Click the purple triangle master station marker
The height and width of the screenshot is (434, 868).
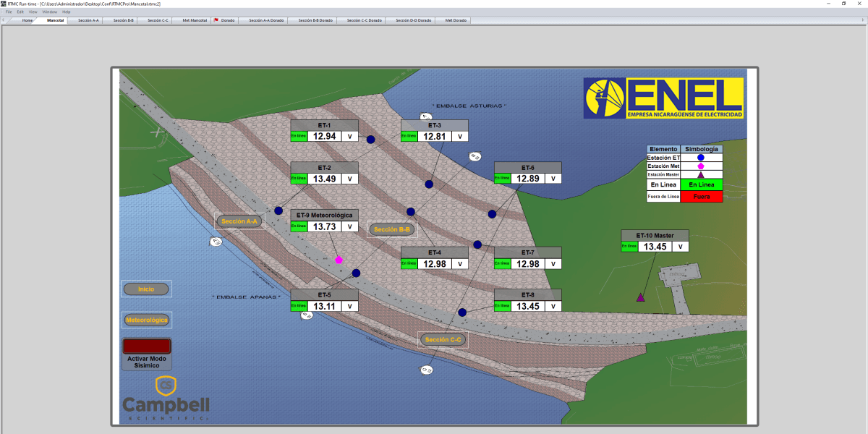(x=640, y=297)
